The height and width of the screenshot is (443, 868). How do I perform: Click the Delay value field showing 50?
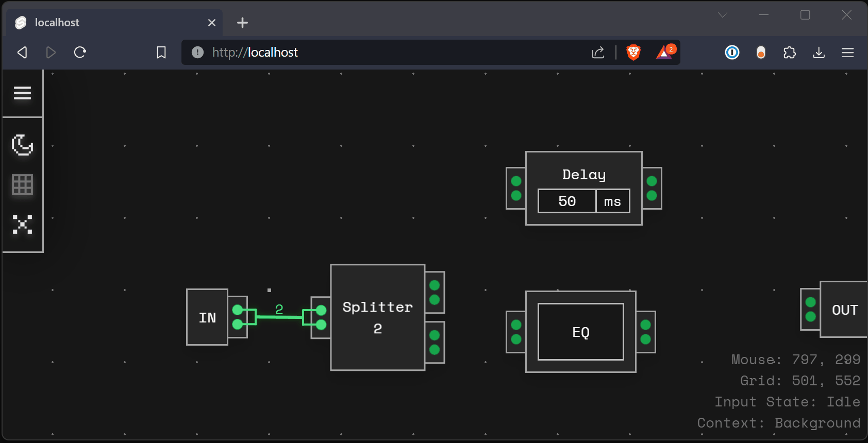click(x=566, y=201)
